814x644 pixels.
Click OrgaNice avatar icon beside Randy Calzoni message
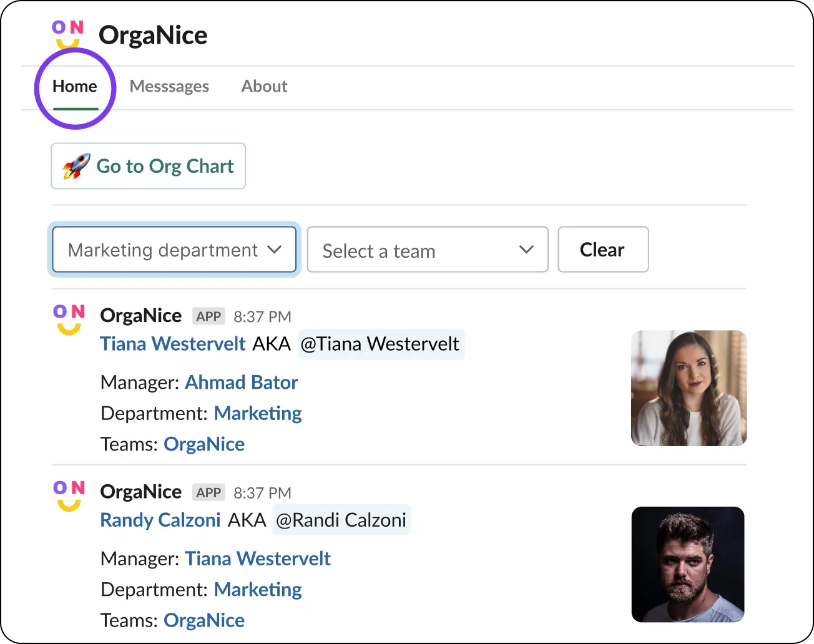(x=69, y=496)
